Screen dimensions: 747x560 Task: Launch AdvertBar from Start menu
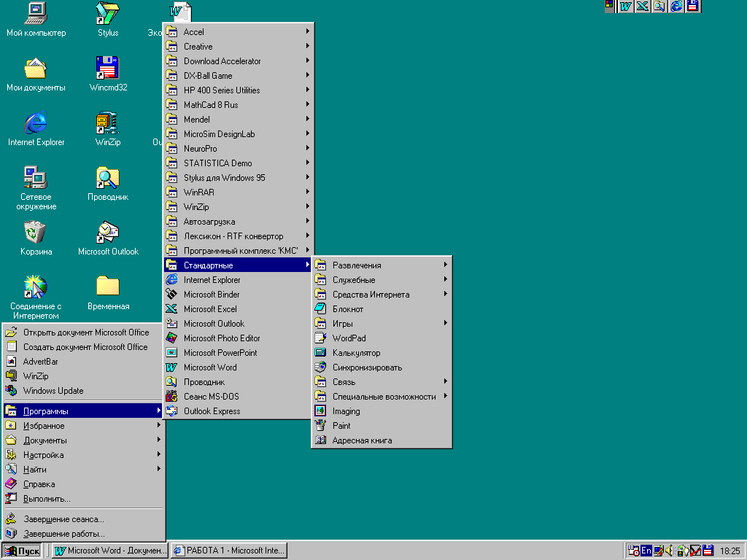point(83,362)
